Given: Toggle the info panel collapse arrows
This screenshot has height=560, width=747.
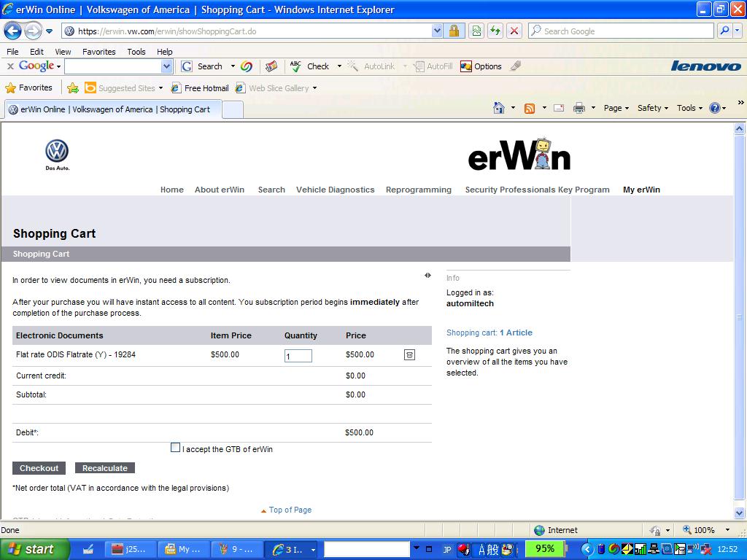Looking at the screenshot, I should tap(427, 275).
